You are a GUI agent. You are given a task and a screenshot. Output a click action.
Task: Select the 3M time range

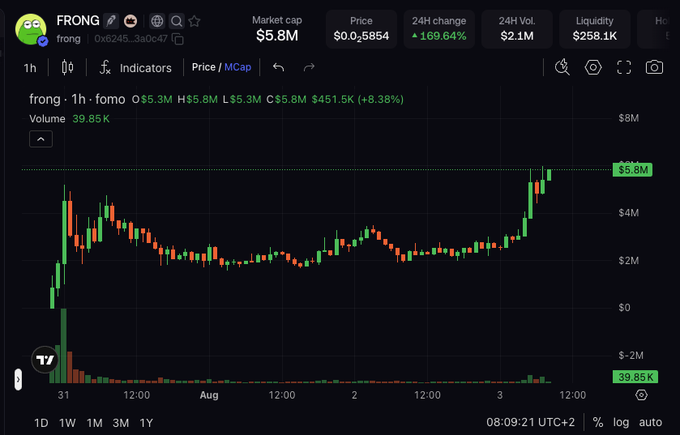click(x=121, y=423)
